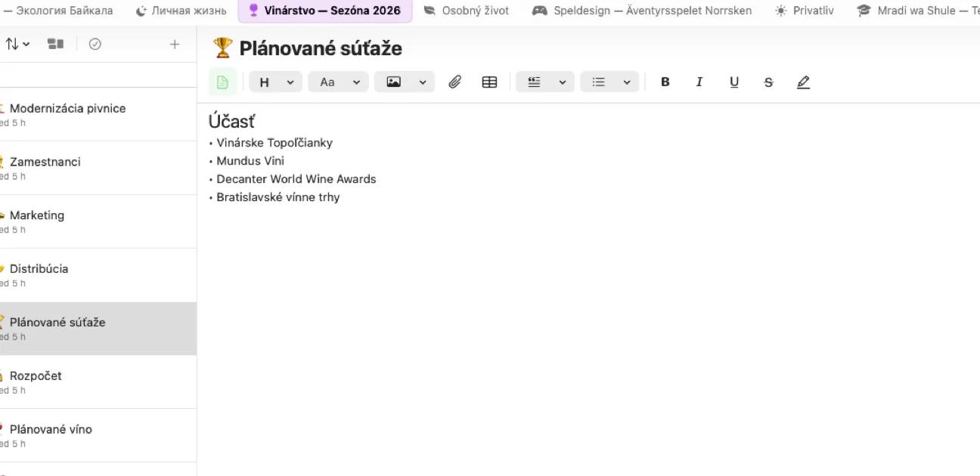Open Modernizácia pivnice note
This screenshot has width=980, height=476.
(98, 114)
